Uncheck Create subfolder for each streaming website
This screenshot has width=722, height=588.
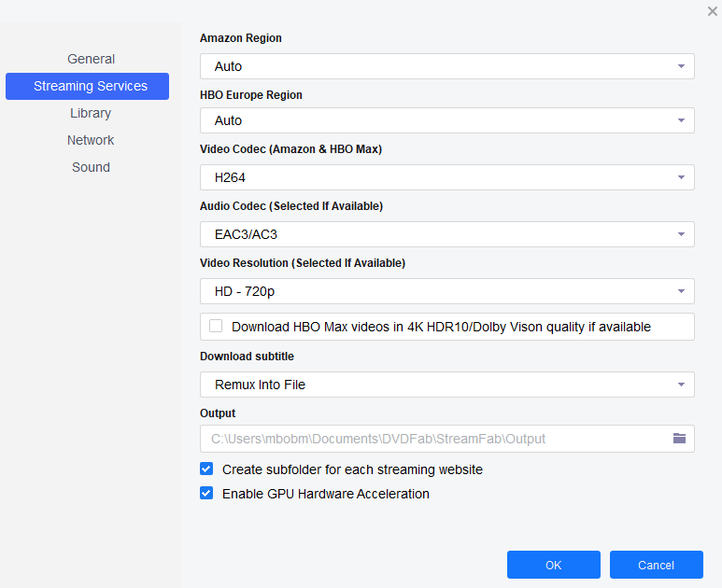coord(206,469)
